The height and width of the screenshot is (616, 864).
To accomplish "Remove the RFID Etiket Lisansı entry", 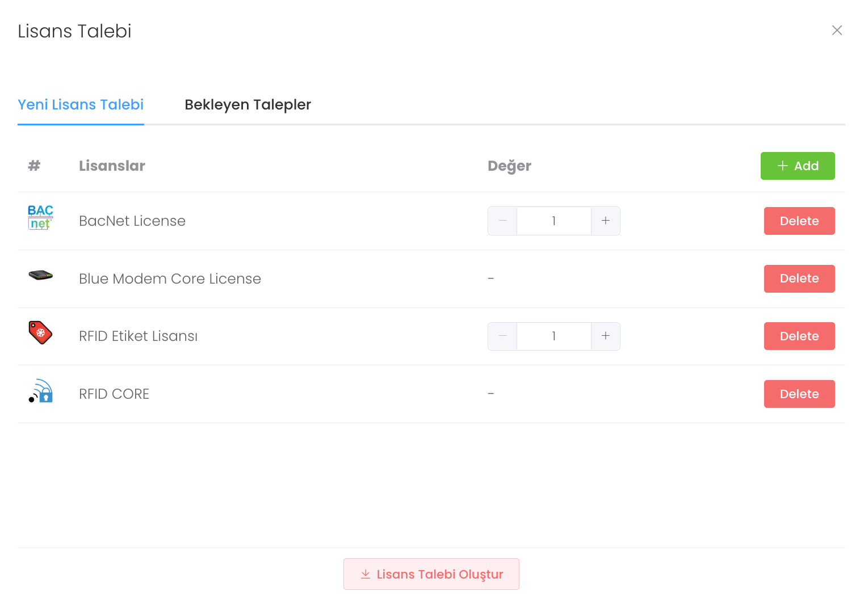I will coord(799,336).
